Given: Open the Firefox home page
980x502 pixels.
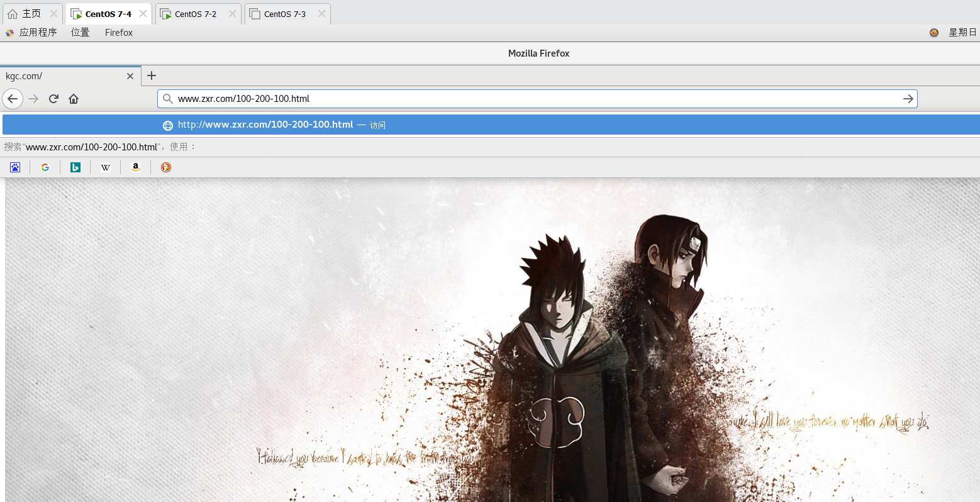Looking at the screenshot, I should click(x=74, y=98).
